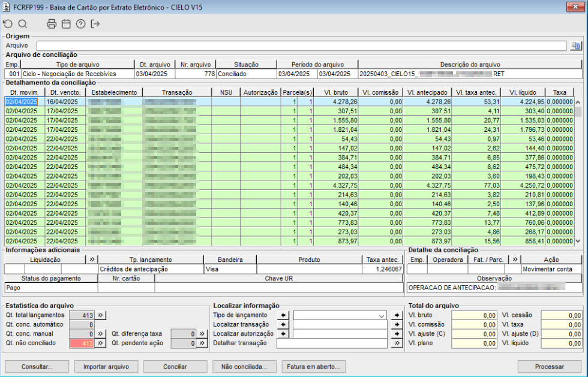Viewport: 588px width, 377px height.
Task: Click the Vl. líquido total field in Total do arquivo
Action: [562, 343]
